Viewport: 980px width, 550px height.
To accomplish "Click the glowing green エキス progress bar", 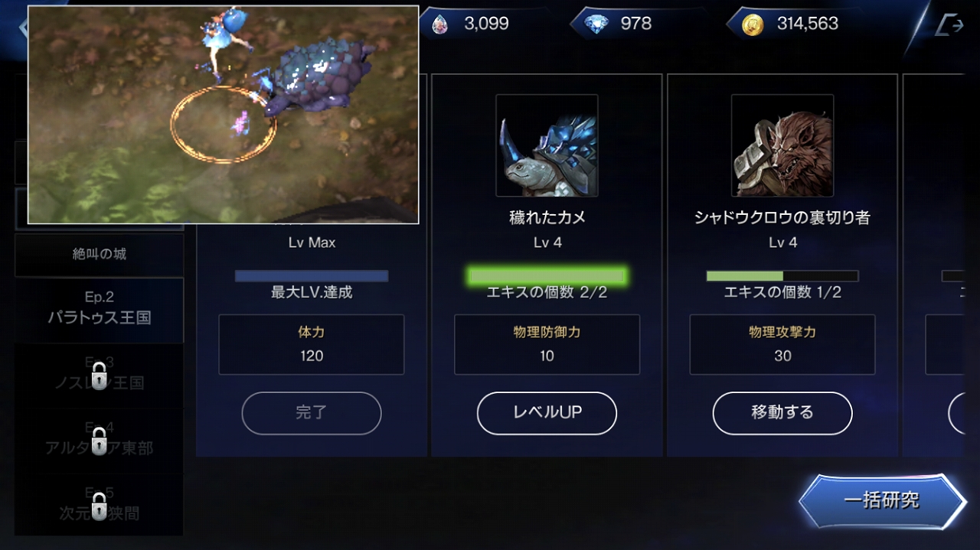I will (547, 276).
